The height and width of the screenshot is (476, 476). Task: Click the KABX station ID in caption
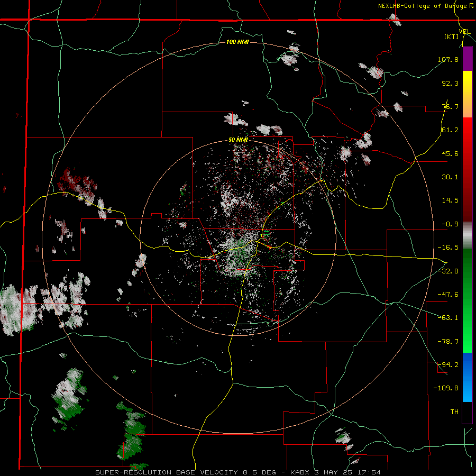pyautogui.click(x=301, y=472)
